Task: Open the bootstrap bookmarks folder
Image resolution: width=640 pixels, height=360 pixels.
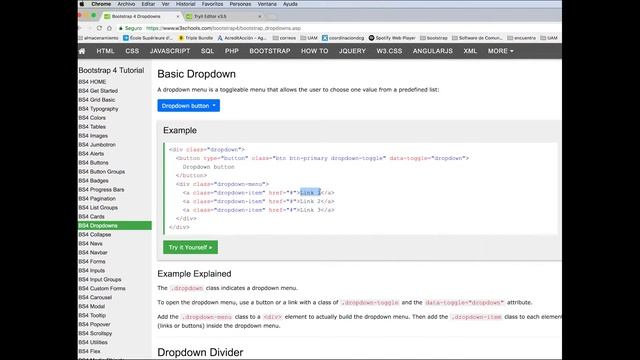Action: tap(433, 38)
